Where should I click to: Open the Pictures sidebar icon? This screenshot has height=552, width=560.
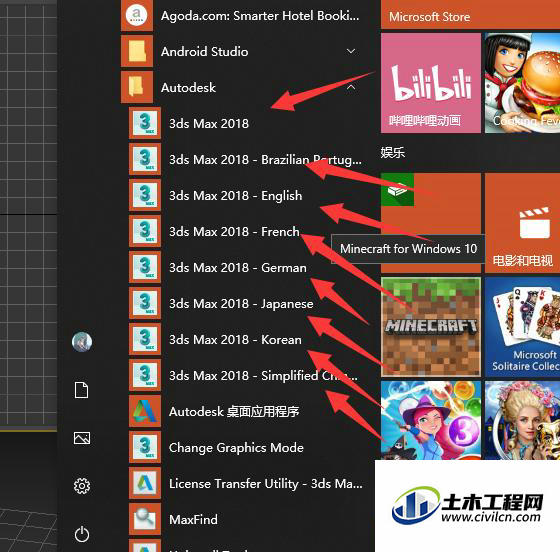pyautogui.click(x=82, y=438)
